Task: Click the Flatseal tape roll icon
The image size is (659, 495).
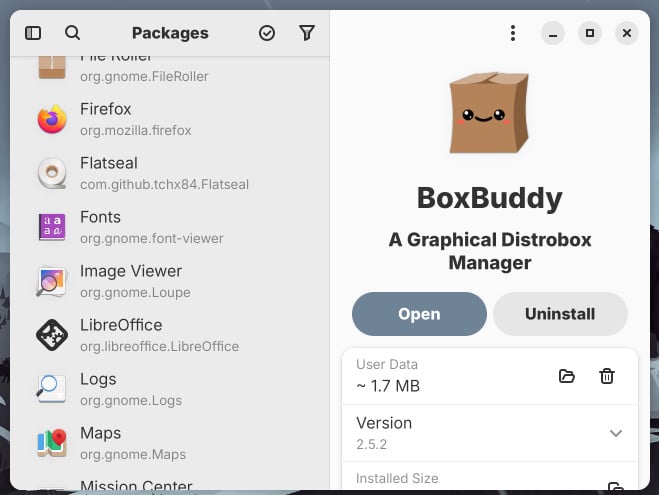Action: tap(52, 173)
